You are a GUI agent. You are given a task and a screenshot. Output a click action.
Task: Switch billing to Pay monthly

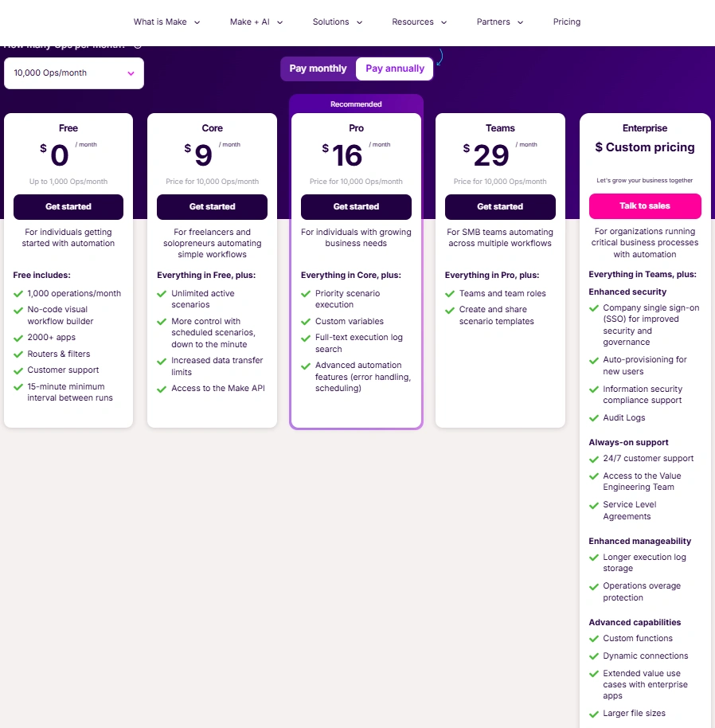tap(318, 68)
